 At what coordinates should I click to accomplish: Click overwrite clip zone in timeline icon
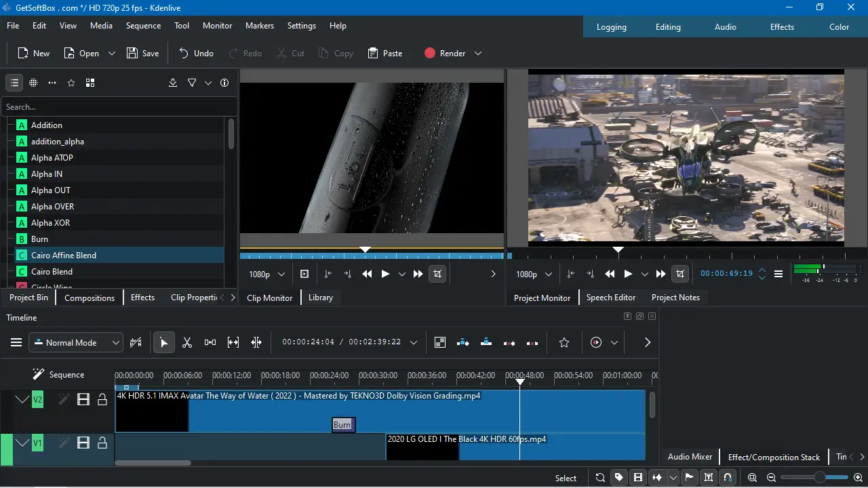coord(486,342)
